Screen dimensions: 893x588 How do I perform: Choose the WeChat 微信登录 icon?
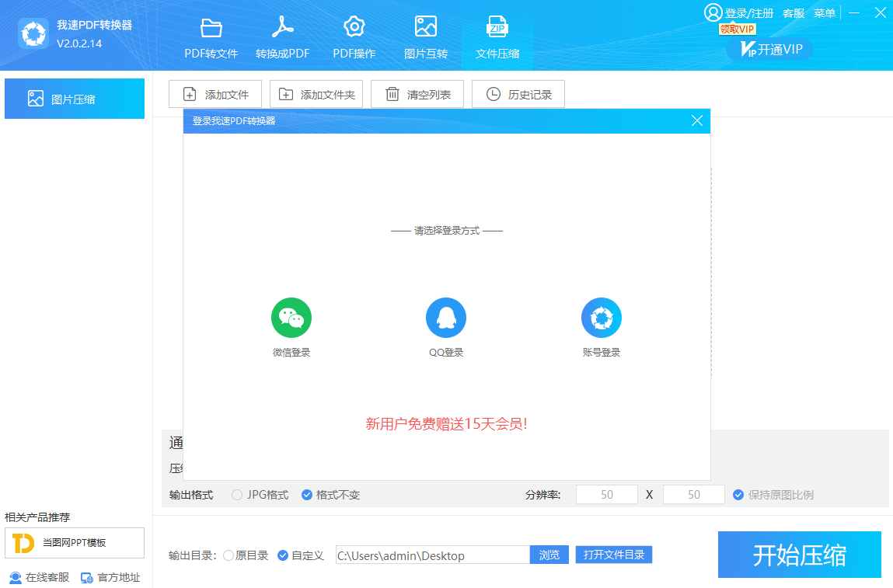point(291,318)
